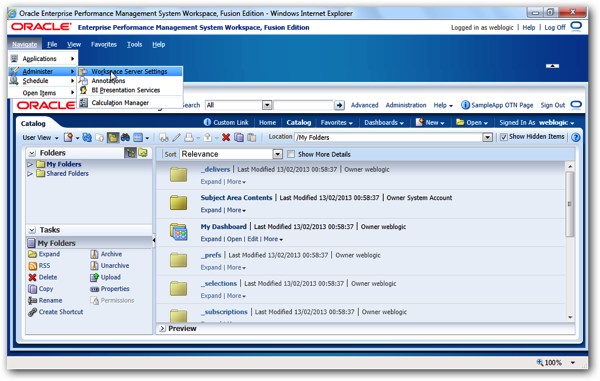Click the Administration link
The width and height of the screenshot is (600, 381).
(x=406, y=105)
